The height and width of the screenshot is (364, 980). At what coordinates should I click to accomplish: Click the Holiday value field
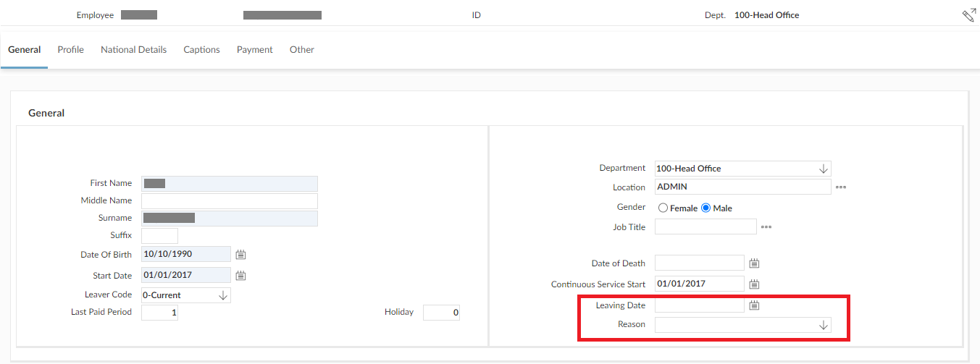[441, 313]
